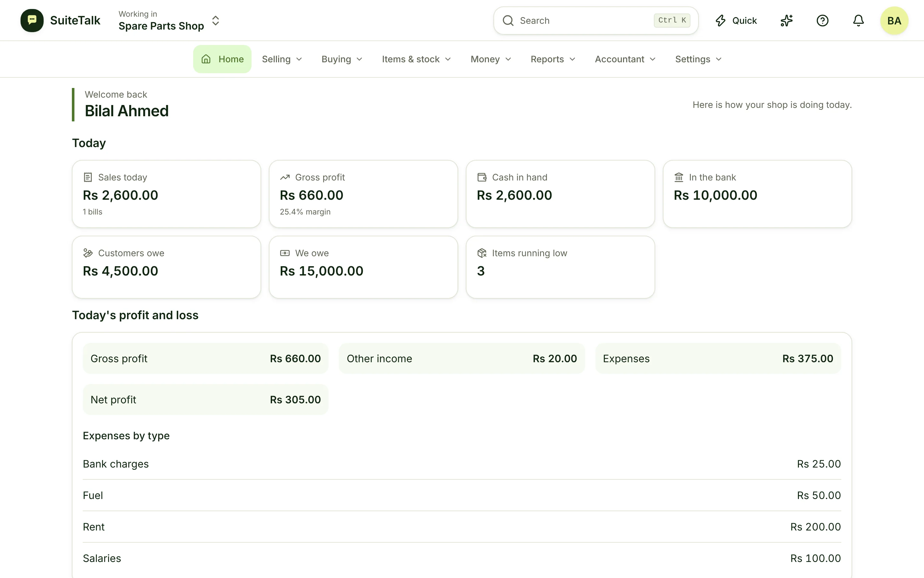Click the Net profit Rs 305.00 tile

205,399
